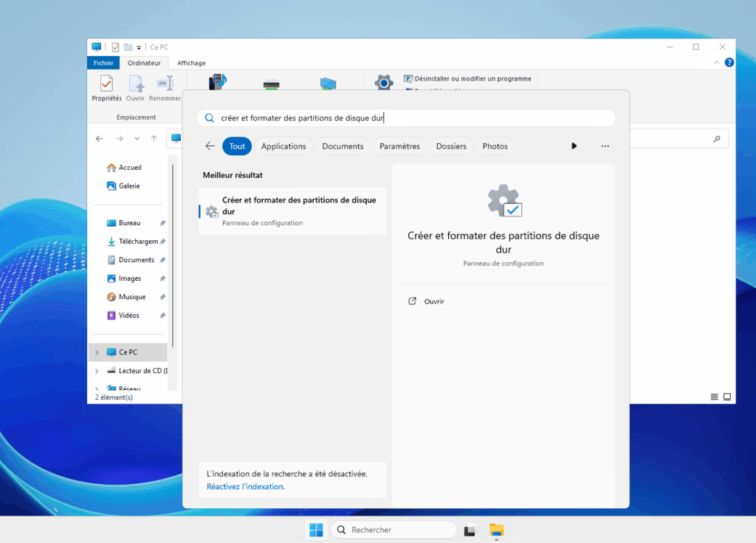Click the Explorer help question mark icon
This screenshot has height=543, width=756.
(x=729, y=62)
